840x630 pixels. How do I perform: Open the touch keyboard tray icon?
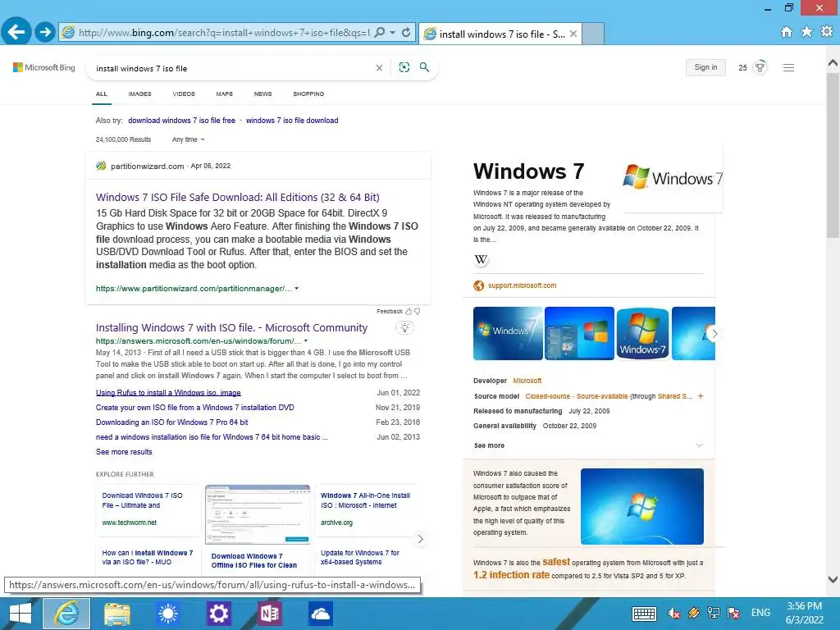tap(645, 613)
